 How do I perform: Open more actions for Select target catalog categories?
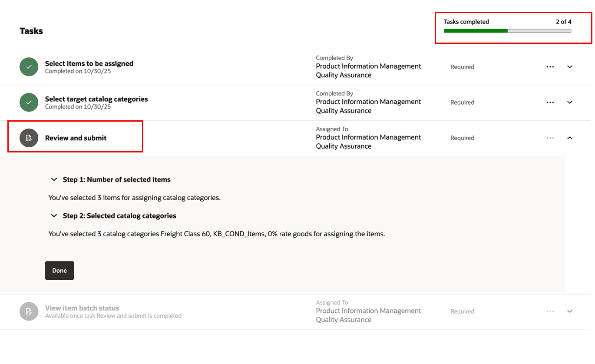(x=550, y=103)
